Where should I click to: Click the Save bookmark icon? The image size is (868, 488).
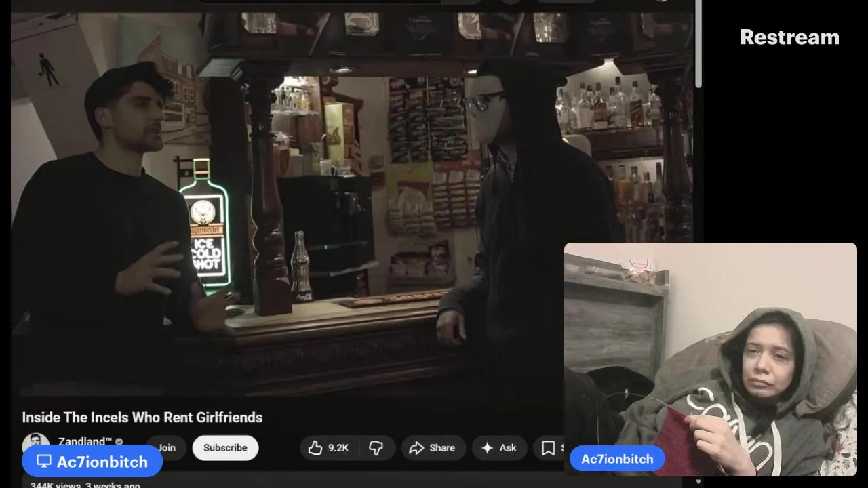click(x=548, y=448)
